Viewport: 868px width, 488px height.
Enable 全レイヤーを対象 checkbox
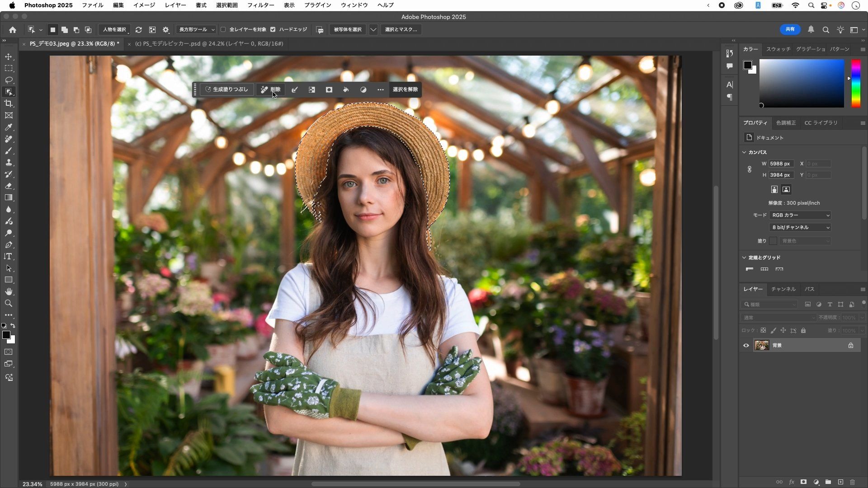[x=223, y=30]
